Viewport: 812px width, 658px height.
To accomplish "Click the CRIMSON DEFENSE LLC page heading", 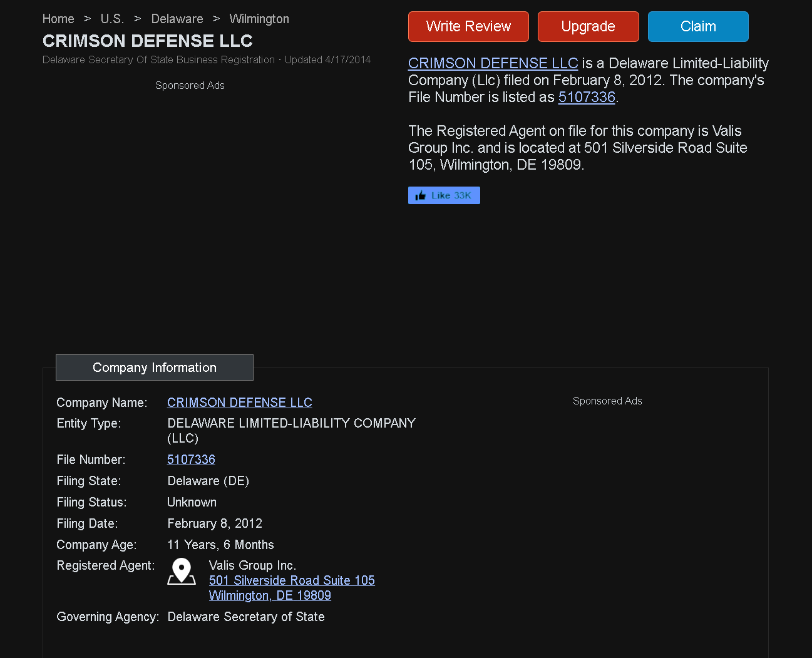I will point(147,41).
